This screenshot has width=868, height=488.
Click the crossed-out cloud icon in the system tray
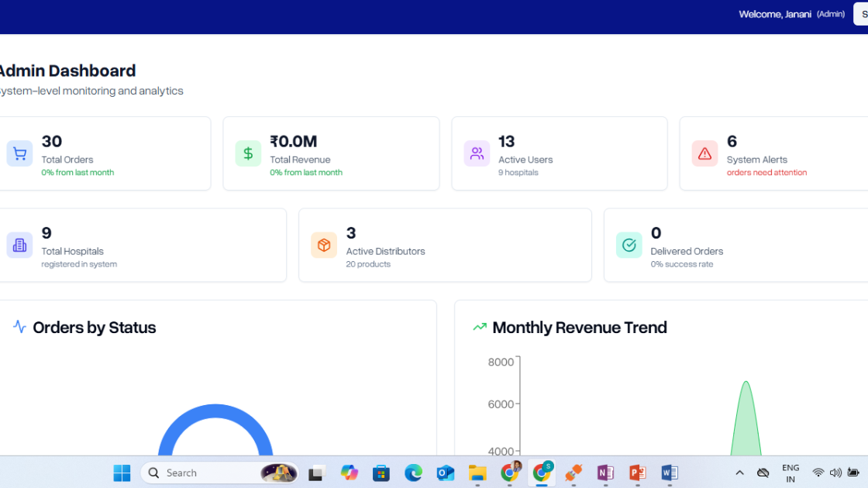point(763,473)
